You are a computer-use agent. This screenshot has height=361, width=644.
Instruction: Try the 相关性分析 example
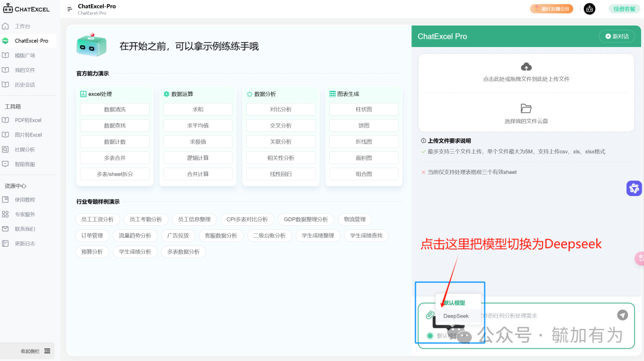281,158
